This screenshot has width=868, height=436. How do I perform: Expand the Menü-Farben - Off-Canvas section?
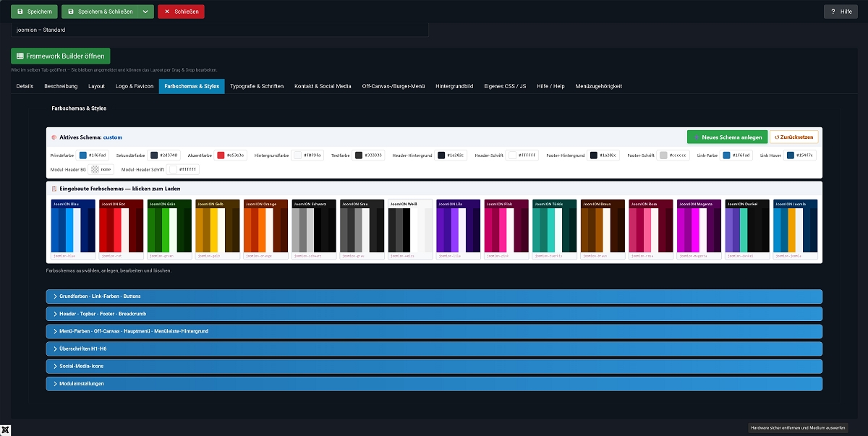[x=434, y=331]
